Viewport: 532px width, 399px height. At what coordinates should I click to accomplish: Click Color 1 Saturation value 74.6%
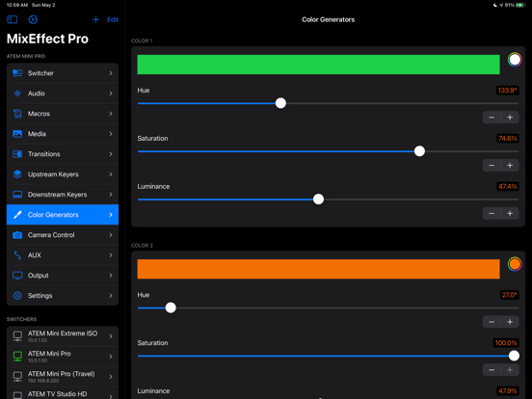[x=508, y=139]
